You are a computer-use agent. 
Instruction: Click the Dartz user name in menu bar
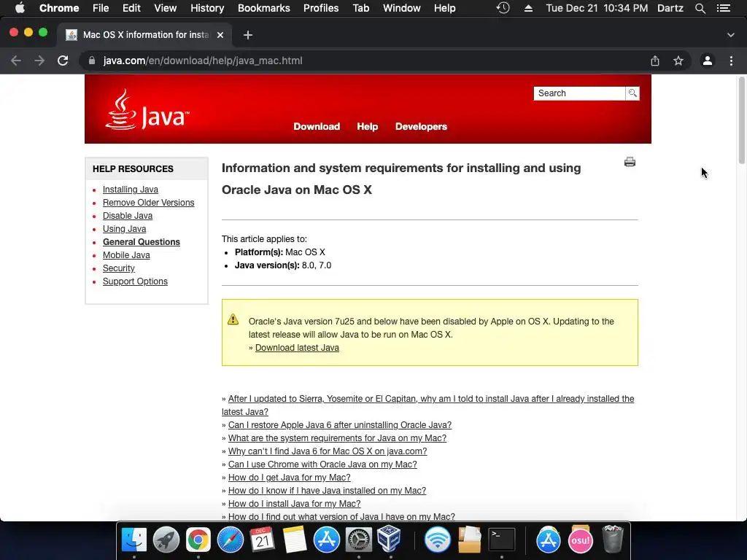670,8
